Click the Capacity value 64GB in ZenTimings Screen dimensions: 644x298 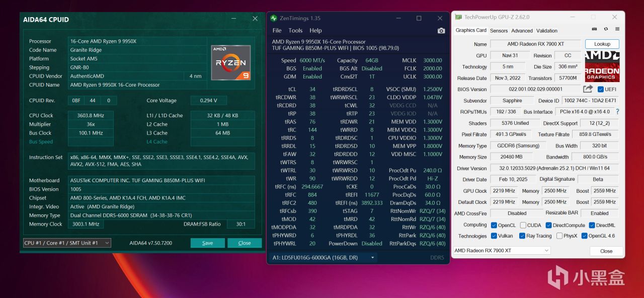(372, 60)
